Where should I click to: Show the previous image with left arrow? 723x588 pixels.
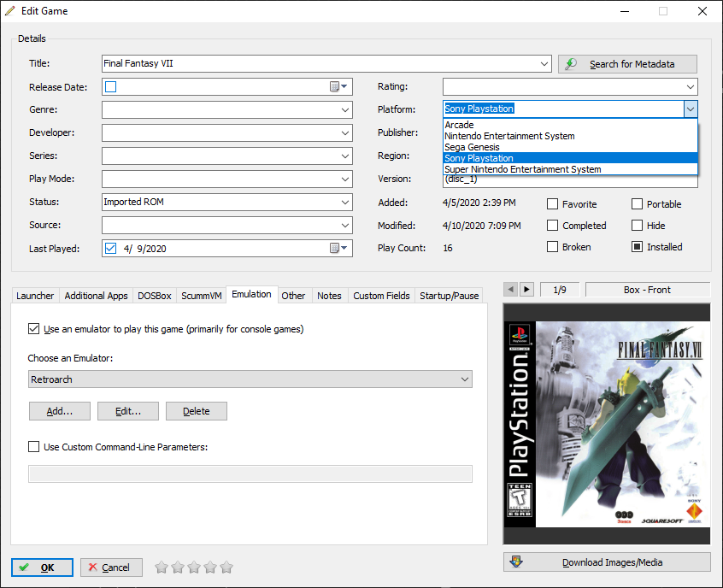point(510,290)
